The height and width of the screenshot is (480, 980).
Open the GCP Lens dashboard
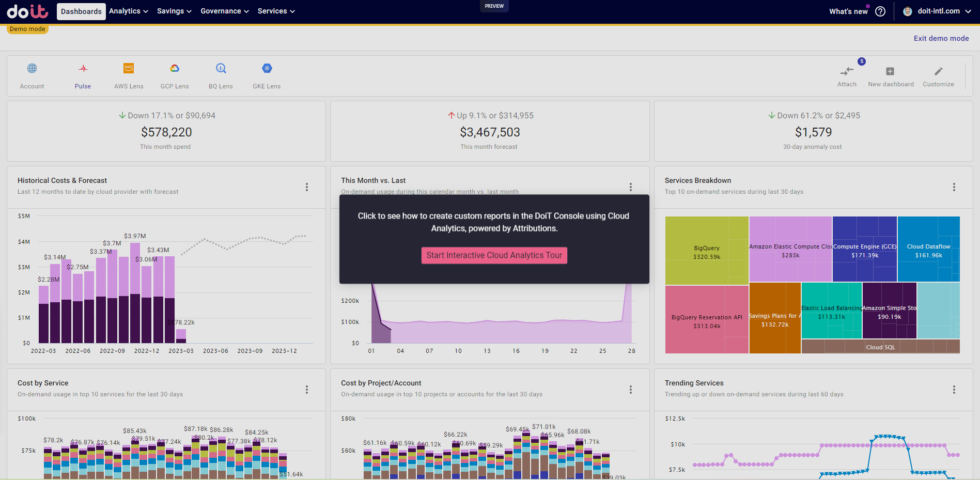[x=175, y=68]
